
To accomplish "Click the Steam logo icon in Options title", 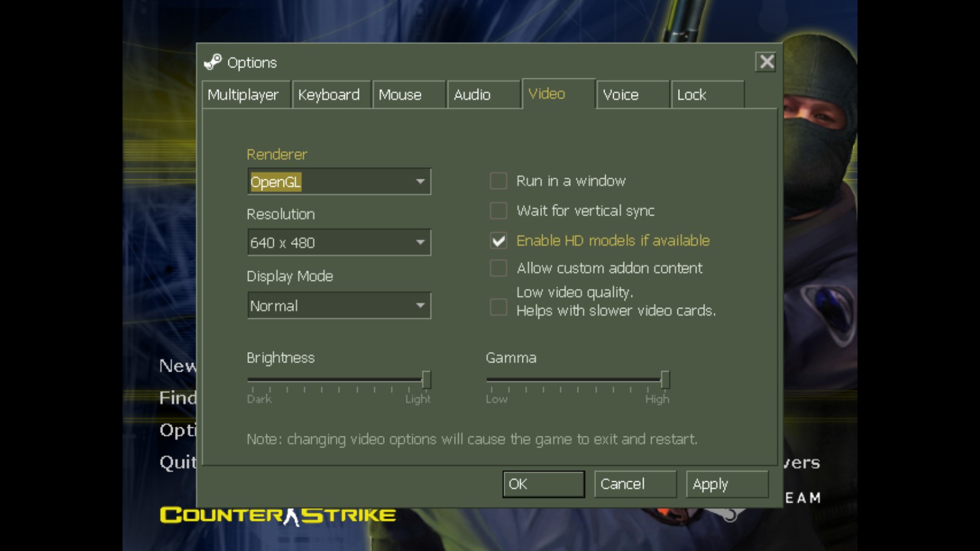I will pyautogui.click(x=213, y=62).
